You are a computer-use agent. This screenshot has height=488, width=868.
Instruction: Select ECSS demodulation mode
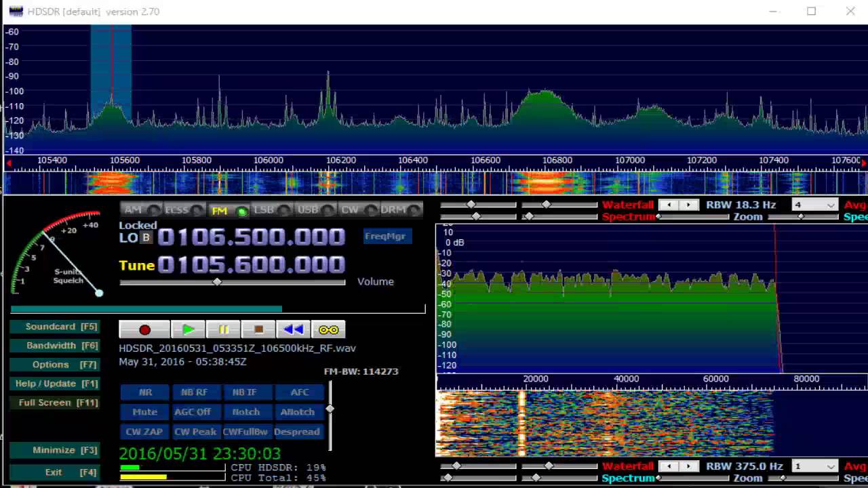click(184, 210)
